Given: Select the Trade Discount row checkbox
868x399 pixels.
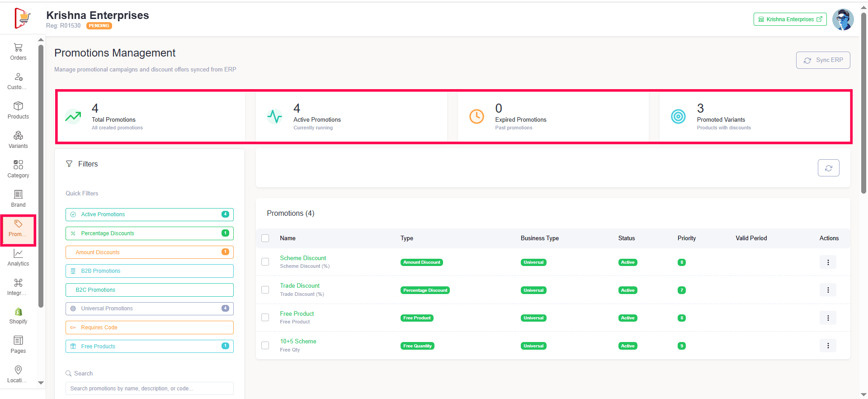Looking at the screenshot, I should click(265, 290).
